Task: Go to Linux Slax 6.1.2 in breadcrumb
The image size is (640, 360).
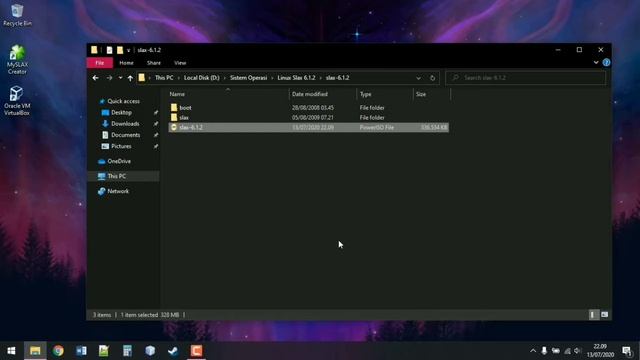Action: pyautogui.click(x=296, y=78)
